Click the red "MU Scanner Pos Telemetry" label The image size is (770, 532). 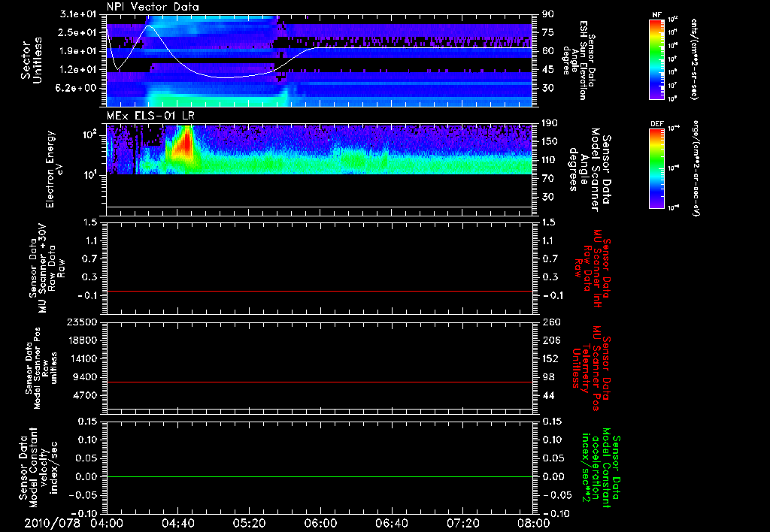pyautogui.click(x=590, y=368)
